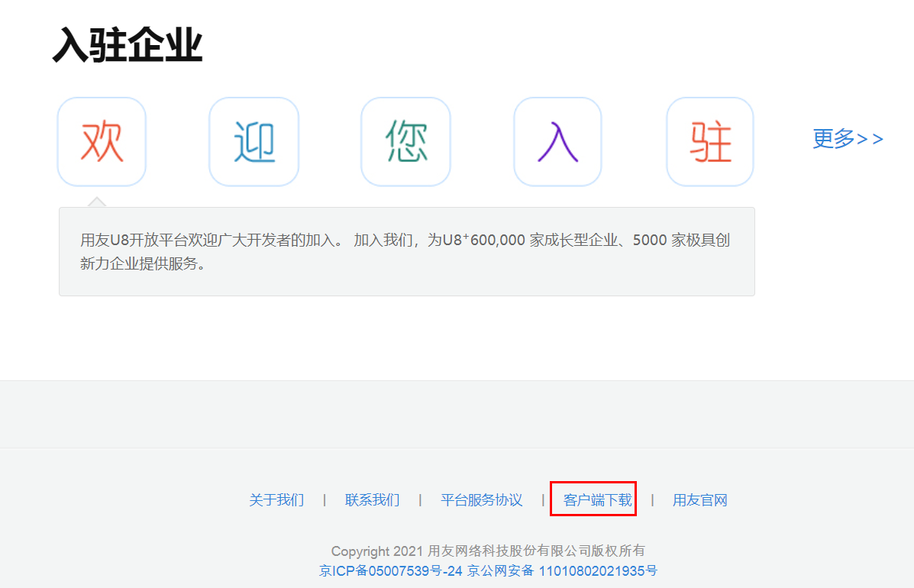Open the 京ICP备05007539号-24 record link
Screen dimensions: 914x588
tap(391, 570)
